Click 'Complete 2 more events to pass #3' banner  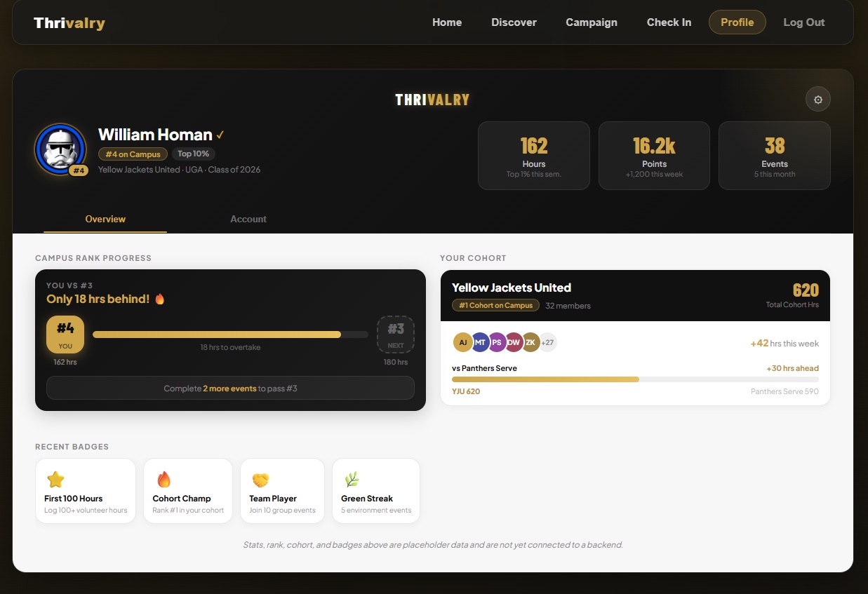coord(230,388)
